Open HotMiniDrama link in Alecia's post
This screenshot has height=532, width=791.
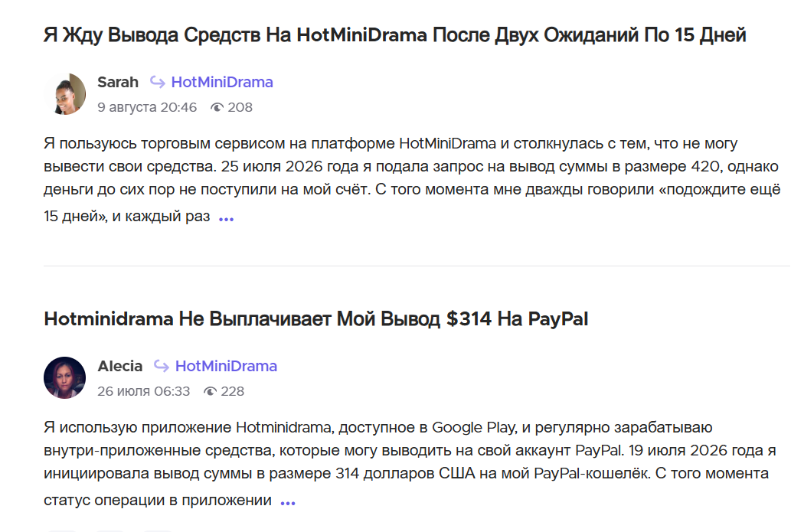point(226,366)
